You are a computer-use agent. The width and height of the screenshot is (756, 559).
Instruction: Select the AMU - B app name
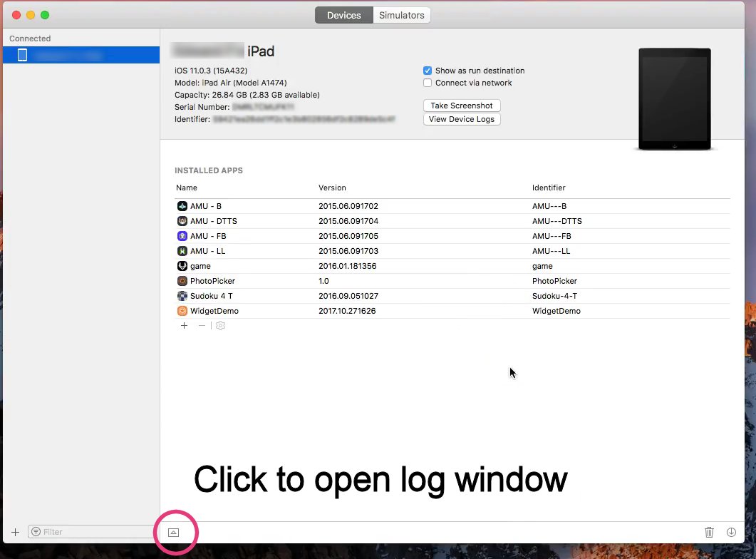[206, 206]
